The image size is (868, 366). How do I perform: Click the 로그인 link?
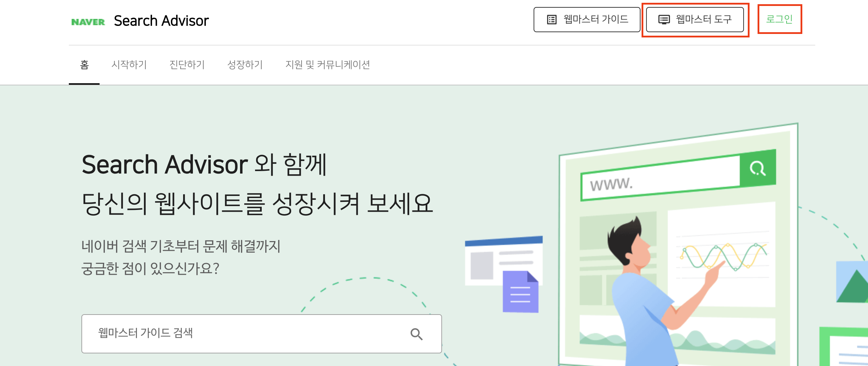(x=779, y=19)
